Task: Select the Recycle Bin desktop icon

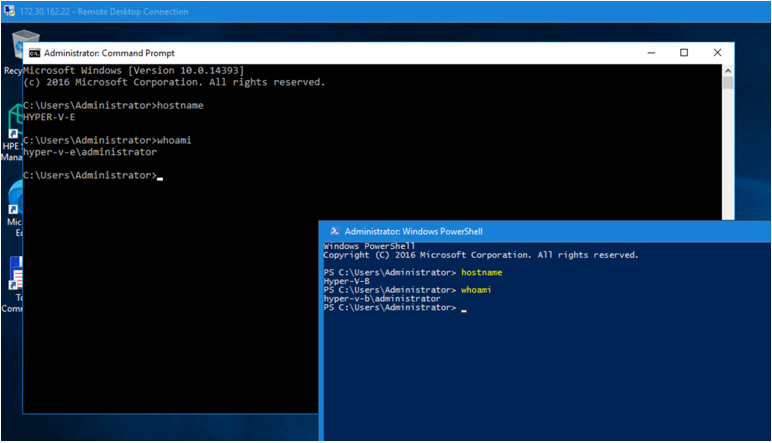Action: [x=12, y=48]
